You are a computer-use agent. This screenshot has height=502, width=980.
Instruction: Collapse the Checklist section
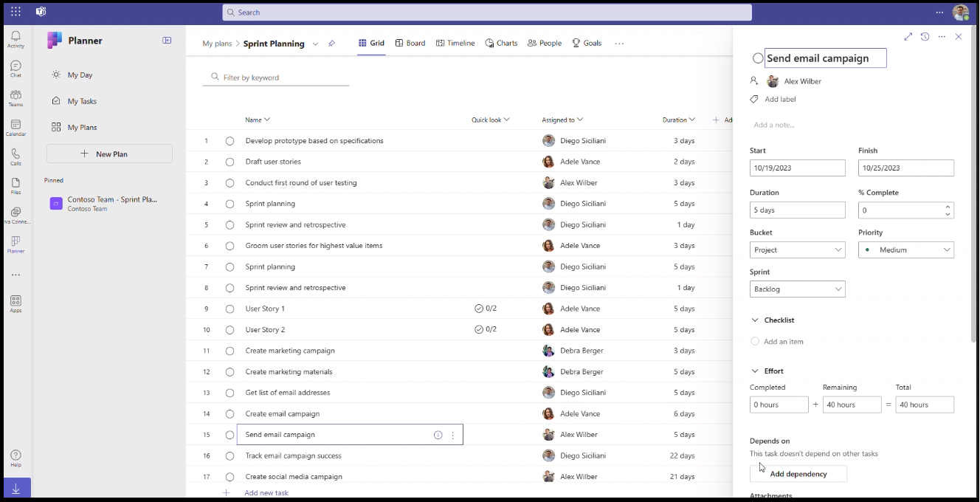(x=755, y=320)
